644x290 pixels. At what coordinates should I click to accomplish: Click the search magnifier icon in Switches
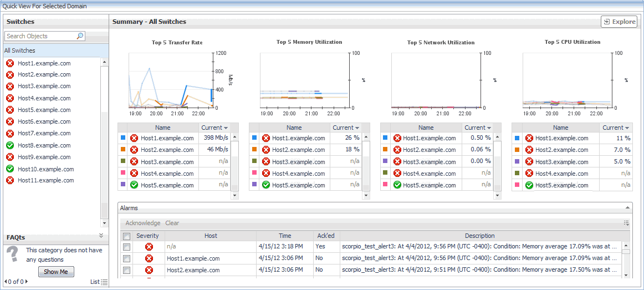[80, 36]
